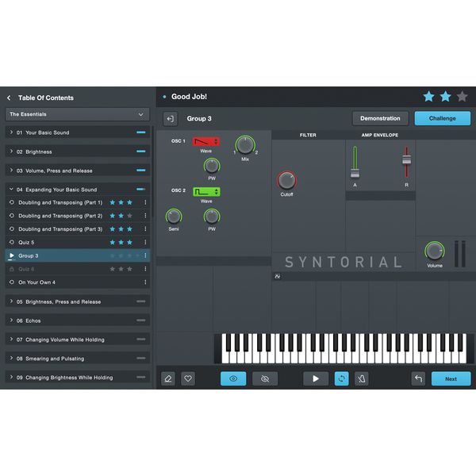Click the Next button
Viewport: 476px width, 476px height.
coord(451,379)
